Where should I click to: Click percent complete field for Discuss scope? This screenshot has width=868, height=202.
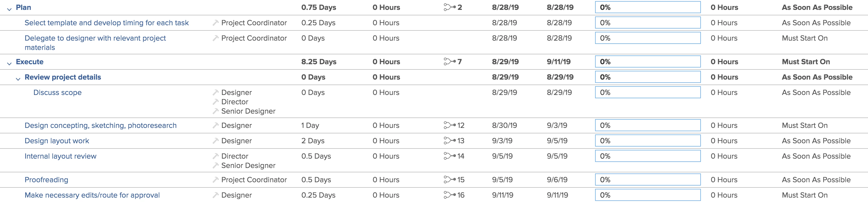click(648, 92)
